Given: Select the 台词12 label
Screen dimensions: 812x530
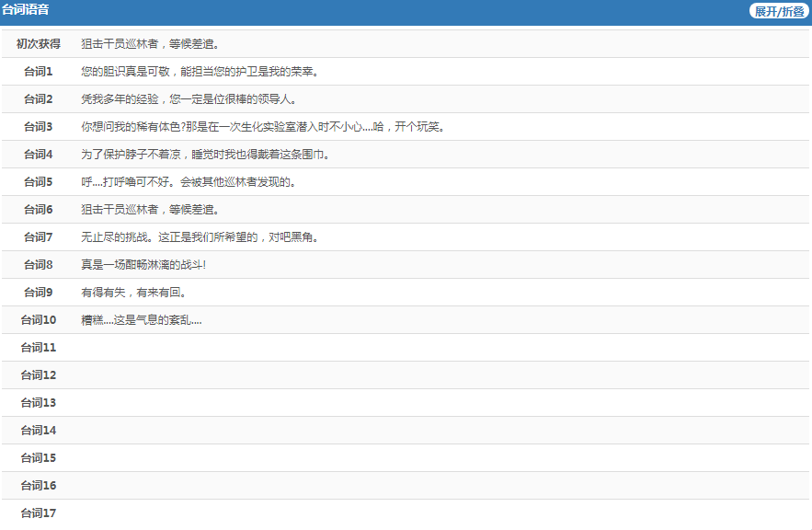Looking at the screenshot, I should coord(39,375).
